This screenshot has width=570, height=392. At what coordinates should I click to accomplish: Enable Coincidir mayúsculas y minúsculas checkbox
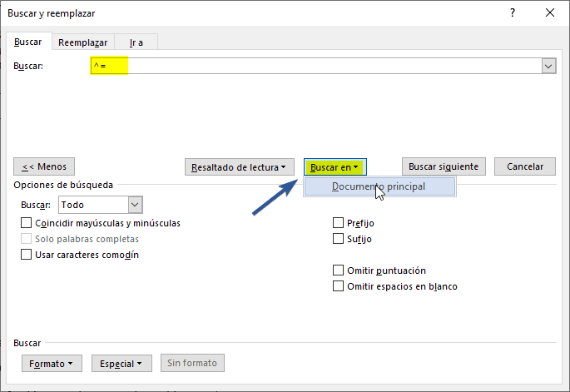26,223
